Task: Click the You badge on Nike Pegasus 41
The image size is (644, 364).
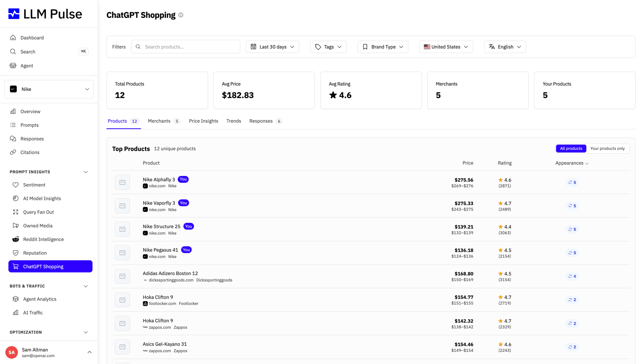Action: (x=186, y=250)
